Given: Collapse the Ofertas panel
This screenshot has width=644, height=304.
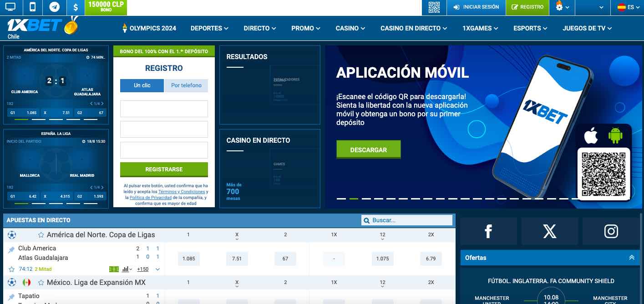Looking at the screenshot, I should point(631,258).
